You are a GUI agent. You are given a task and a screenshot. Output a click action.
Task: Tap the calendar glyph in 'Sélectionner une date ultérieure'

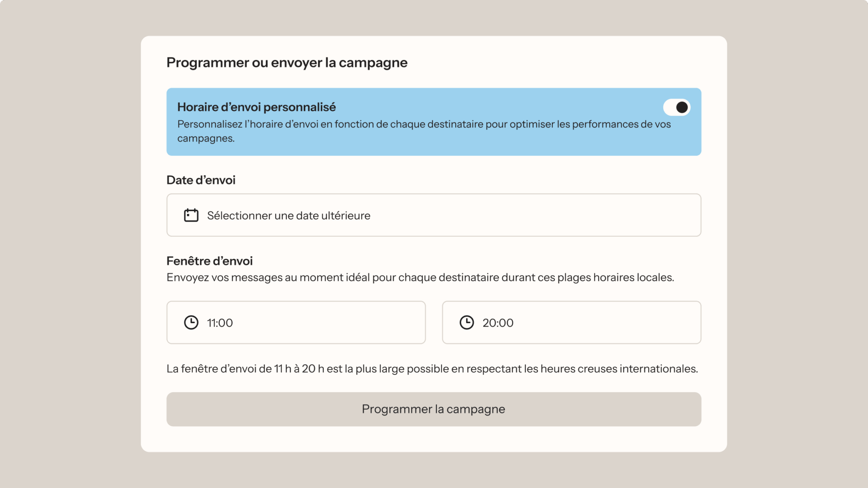(191, 215)
